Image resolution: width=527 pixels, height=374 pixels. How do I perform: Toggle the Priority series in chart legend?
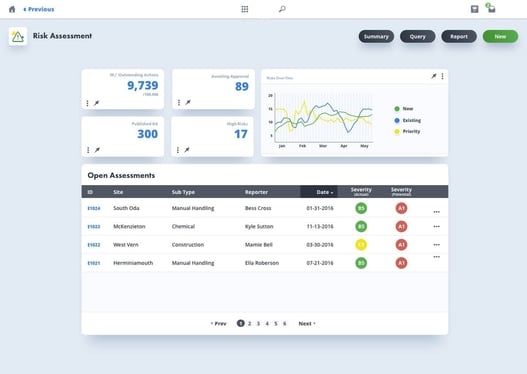coord(407,131)
